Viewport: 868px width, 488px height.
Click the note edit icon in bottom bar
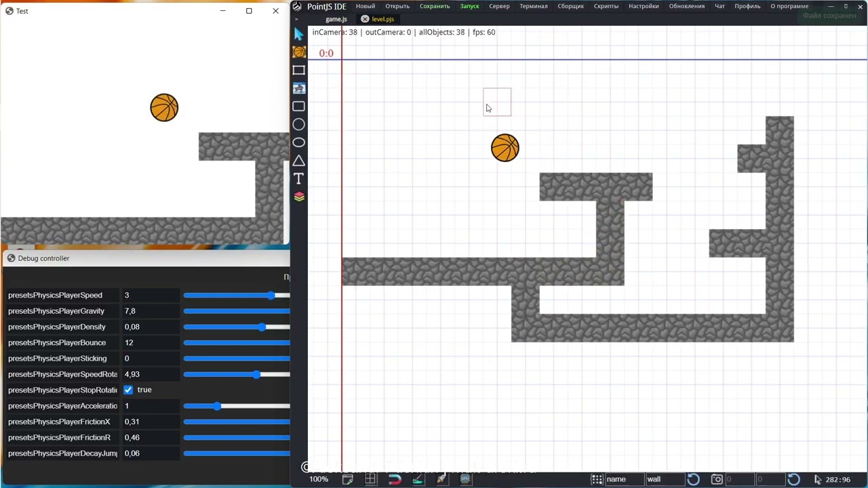point(347,479)
